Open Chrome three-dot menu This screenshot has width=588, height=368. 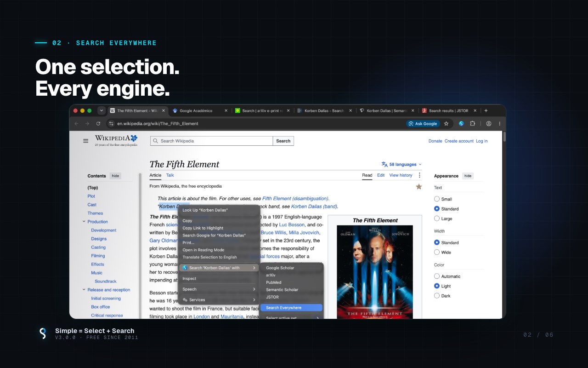[x=500, y=124]
